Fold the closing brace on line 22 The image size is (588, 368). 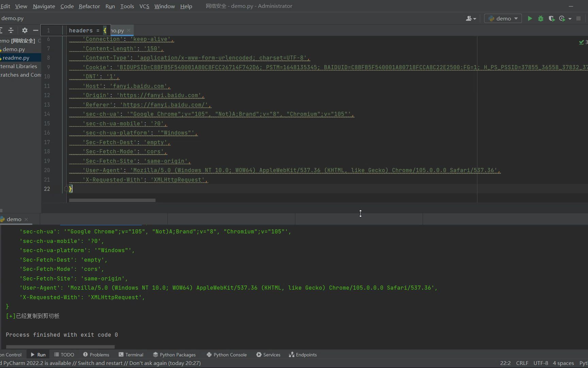(x=66, y=189)
